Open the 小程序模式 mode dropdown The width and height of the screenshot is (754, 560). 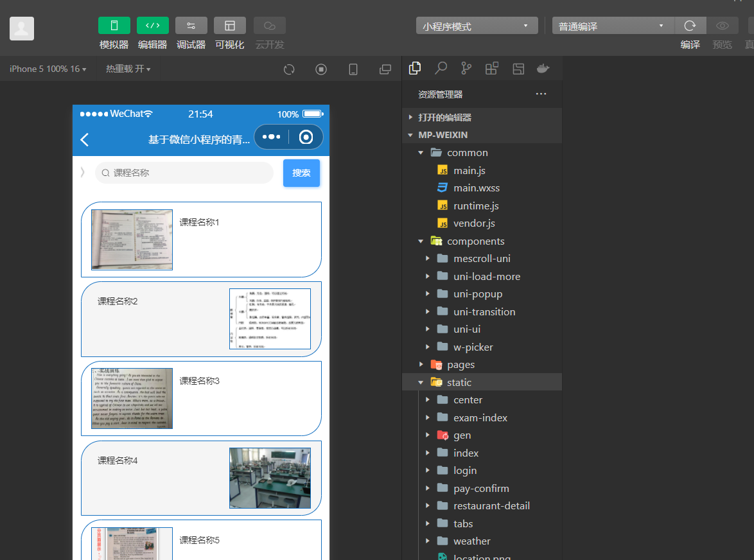point(477,26)
